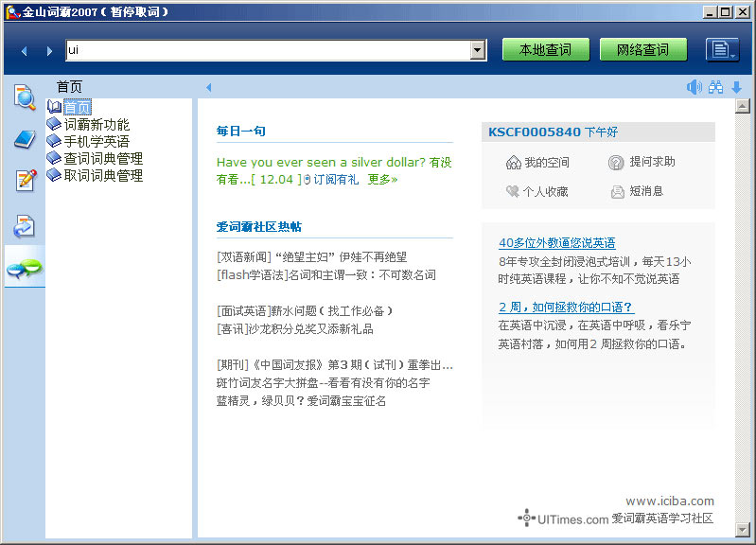
Task: Select the dictionary lookup magnifier sidebar icon
Action: tap(25, 97)
